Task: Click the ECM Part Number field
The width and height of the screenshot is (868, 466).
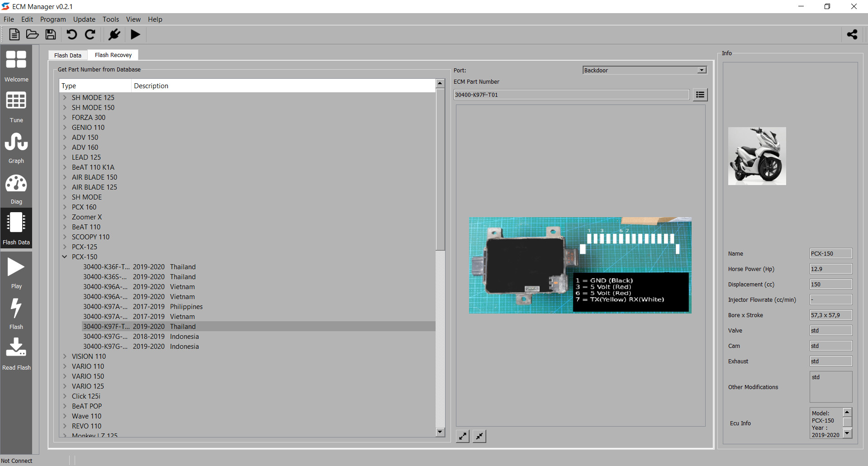Action: pos(571,95)
